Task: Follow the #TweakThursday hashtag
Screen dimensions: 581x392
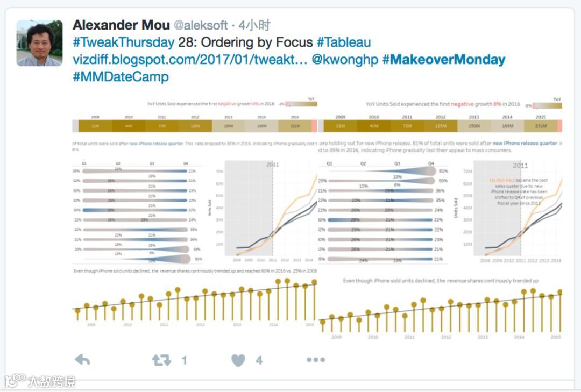Action: point(124,42)
